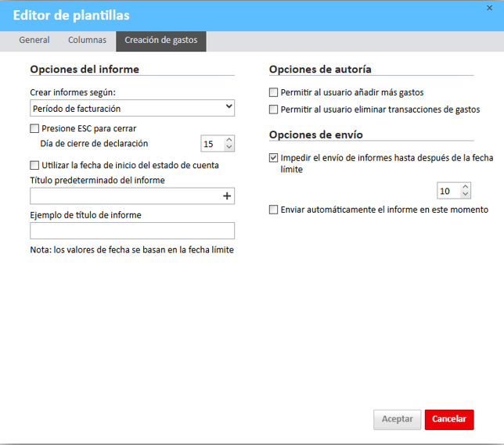Click the Día de cierre de declaración label
The width and height of the screenshot is (504, 445).
(x=94, y=144)
